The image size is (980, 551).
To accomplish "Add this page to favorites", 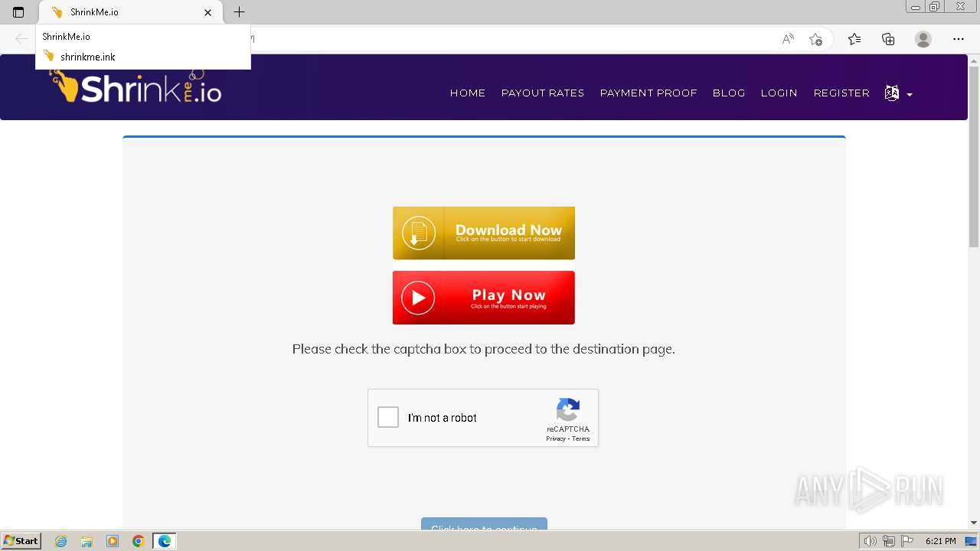I will pyautogui.click(x=815, y=39).
